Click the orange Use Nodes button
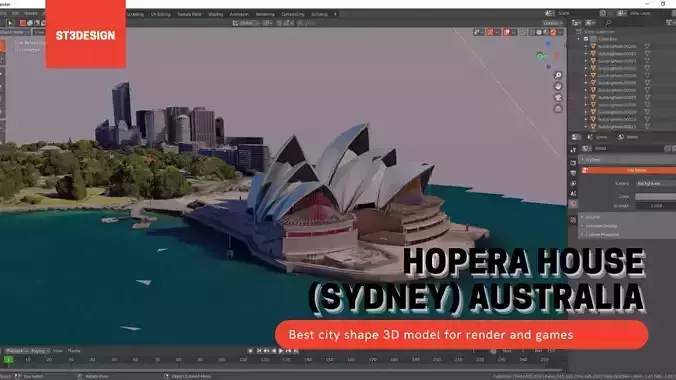 click(x=628, y=170)
